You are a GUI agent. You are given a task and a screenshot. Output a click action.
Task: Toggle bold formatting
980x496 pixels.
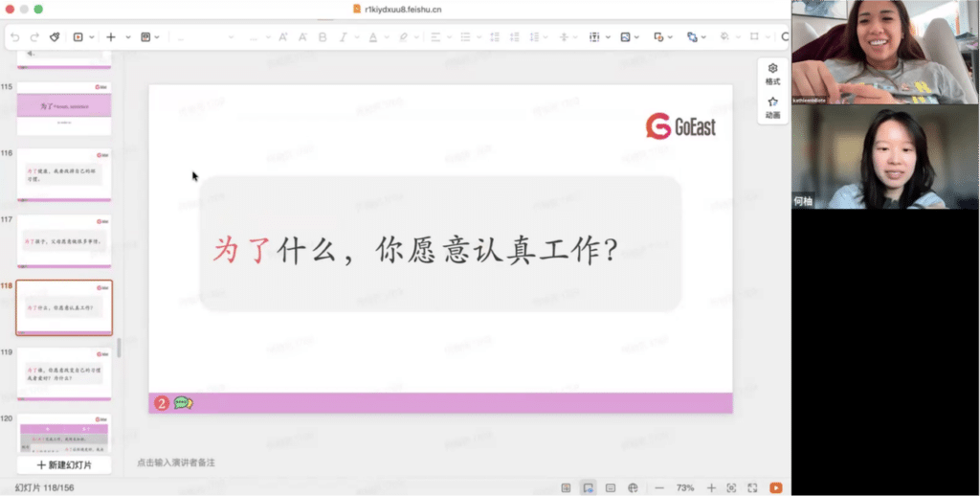323,37
